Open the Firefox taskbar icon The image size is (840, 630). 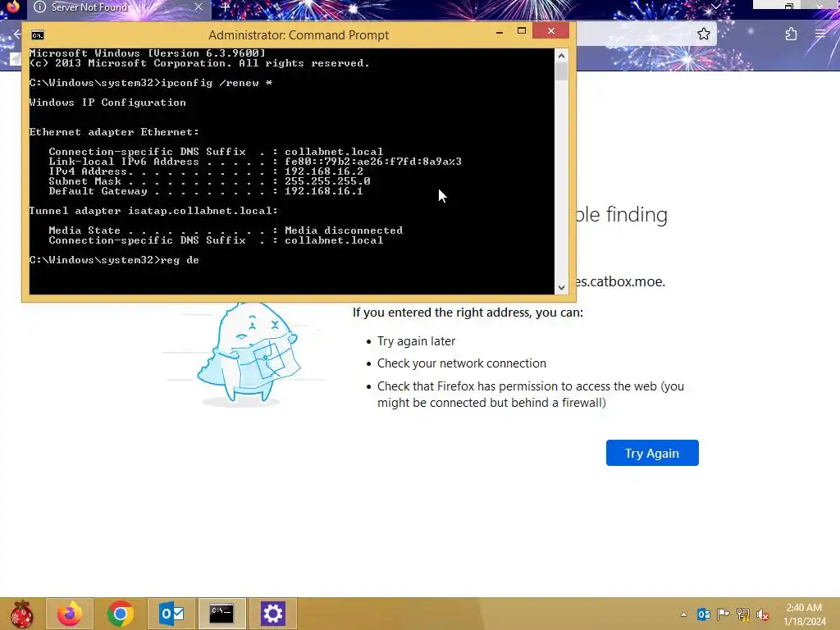(70, 614)
